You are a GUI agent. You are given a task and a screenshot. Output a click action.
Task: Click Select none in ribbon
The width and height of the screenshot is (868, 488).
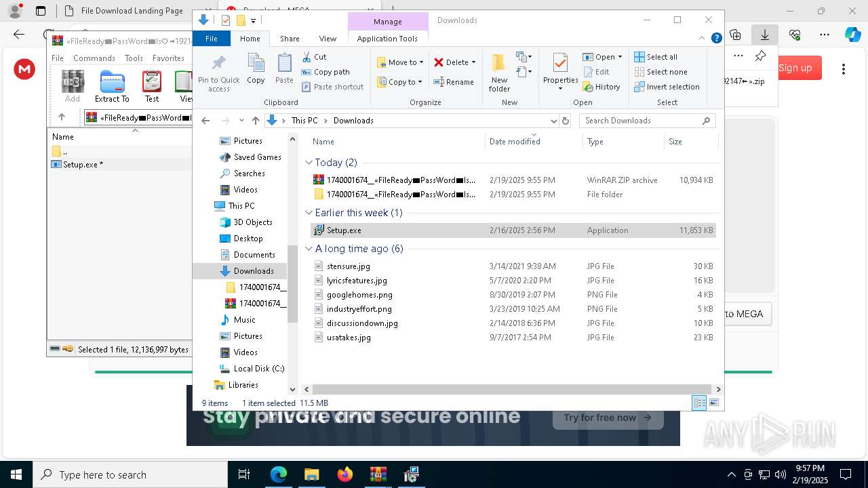pos(660,72)
